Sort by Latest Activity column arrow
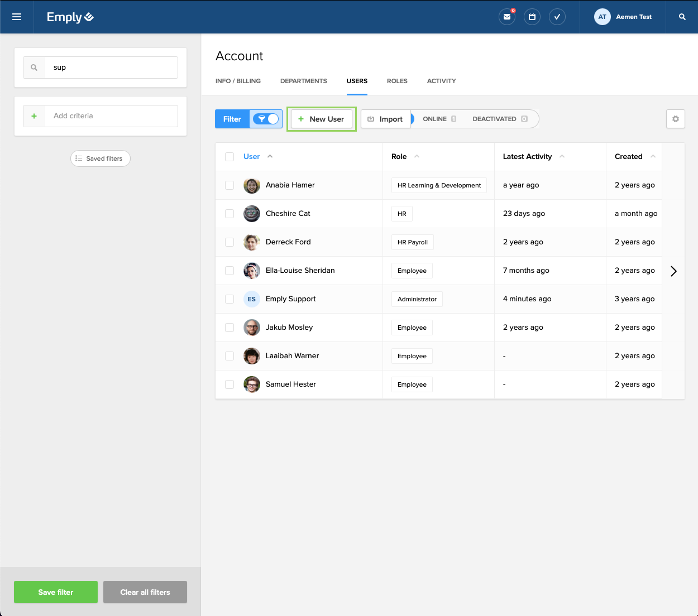The image size is (698, 616). coord(562,157)
